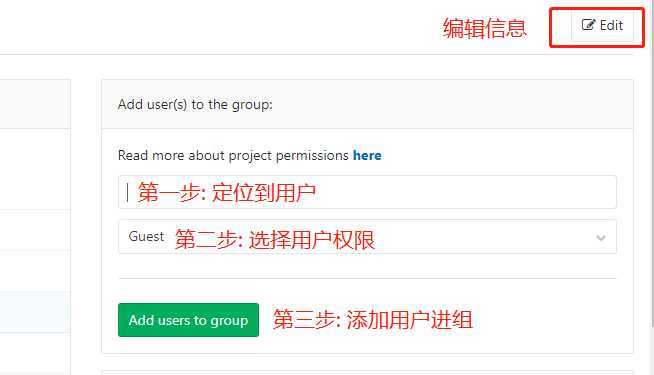This screenshot has width=654, height=375.
Task: Click the text cursor inside user search box
Action: point(127,193)
